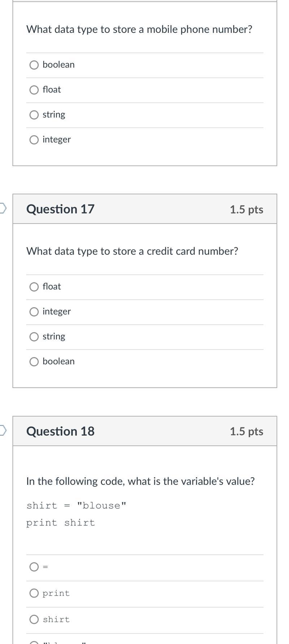Screen dimensions: 289x644
Task: Flag Question 18 for review
Action: pyautogui.click(x=3, y=430)
